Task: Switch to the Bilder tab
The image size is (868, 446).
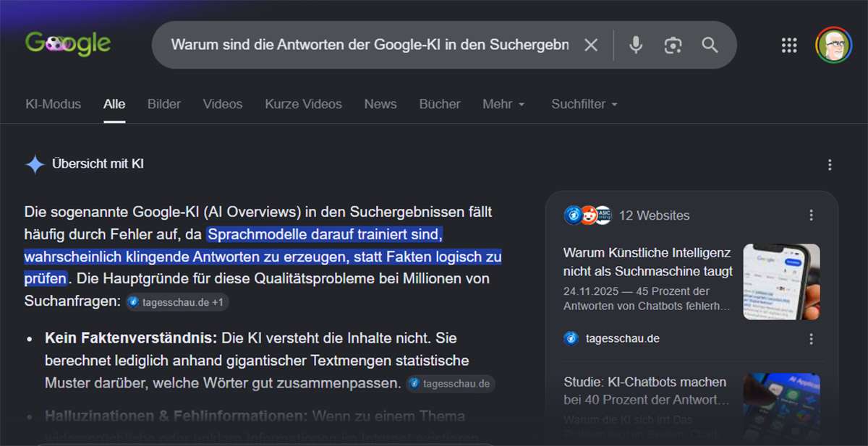Action: click(x=164, y=104)
